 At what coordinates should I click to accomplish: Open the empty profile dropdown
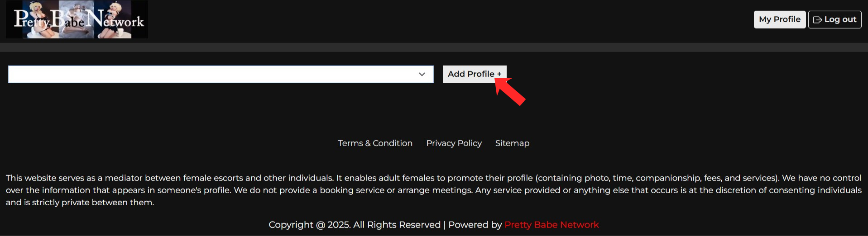(x=221, y=74)
